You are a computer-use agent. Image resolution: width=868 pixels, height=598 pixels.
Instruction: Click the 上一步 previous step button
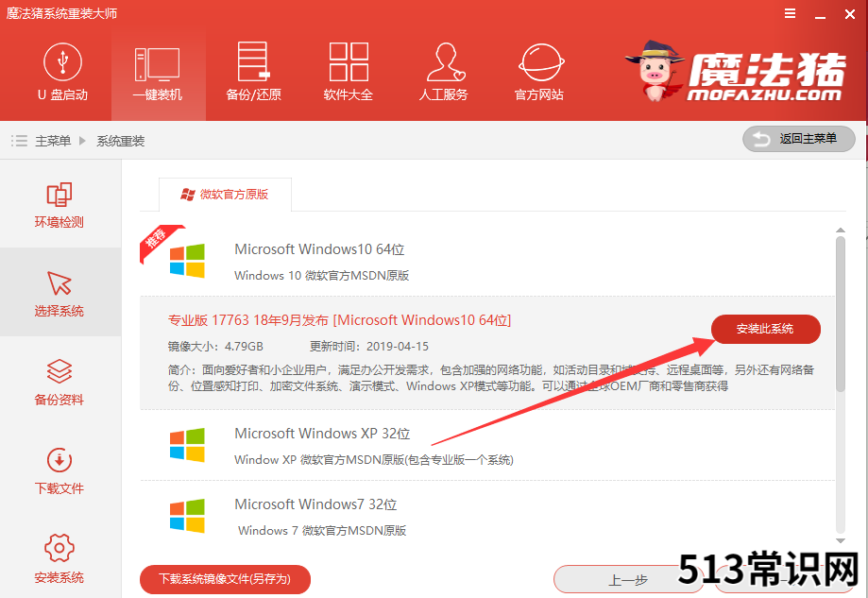pyautogui.click(x=628, y=580)
